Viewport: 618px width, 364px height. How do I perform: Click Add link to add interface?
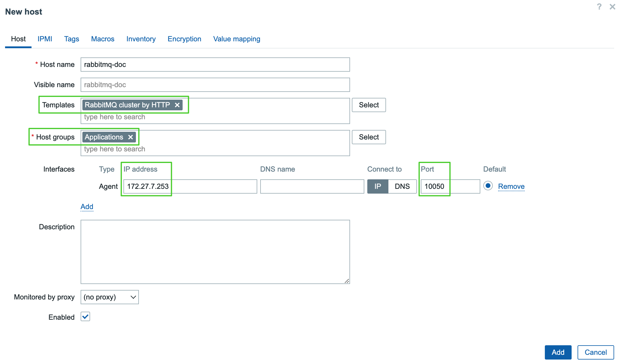tap(86, 206)
